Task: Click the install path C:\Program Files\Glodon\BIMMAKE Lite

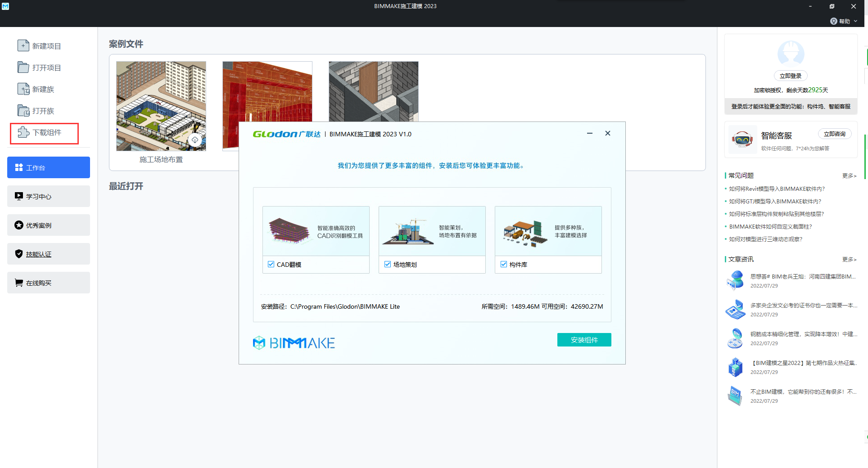Action: [345, 306]
